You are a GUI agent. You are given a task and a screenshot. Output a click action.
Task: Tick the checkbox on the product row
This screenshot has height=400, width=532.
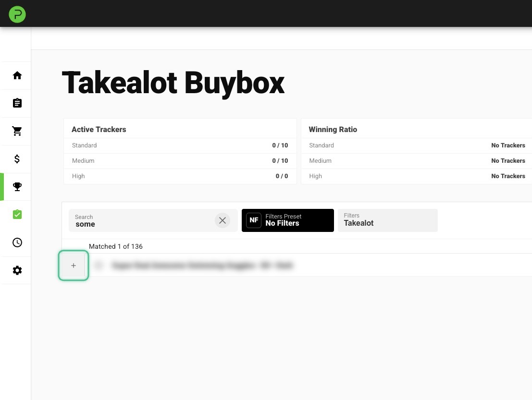[x=99, y=265]
